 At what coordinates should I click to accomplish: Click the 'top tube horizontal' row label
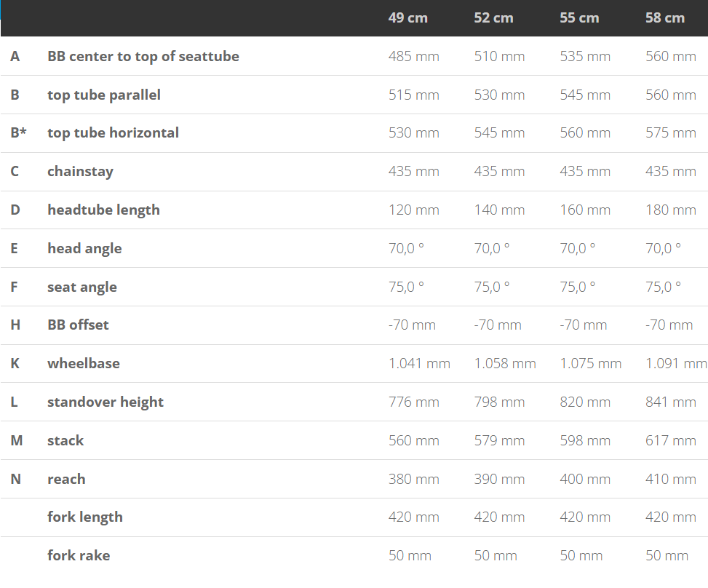tap(113, 132)
